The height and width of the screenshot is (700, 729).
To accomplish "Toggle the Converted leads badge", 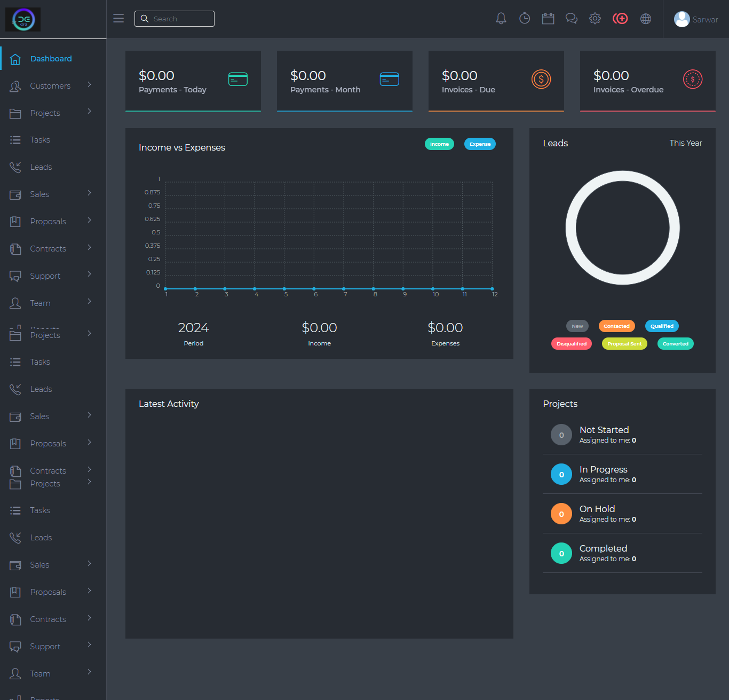I will [x=676, y=344].
